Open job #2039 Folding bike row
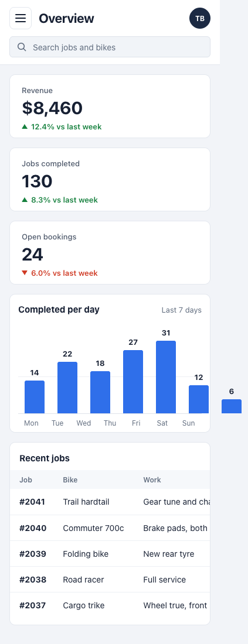The image size is (248, 644). point(110,554)
